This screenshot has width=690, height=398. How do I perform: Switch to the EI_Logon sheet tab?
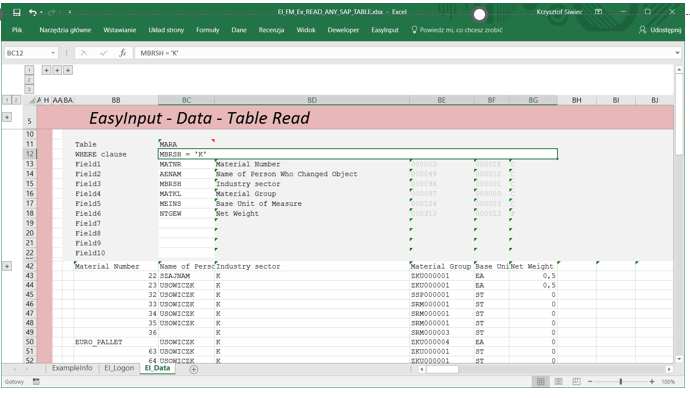[119, 368]
